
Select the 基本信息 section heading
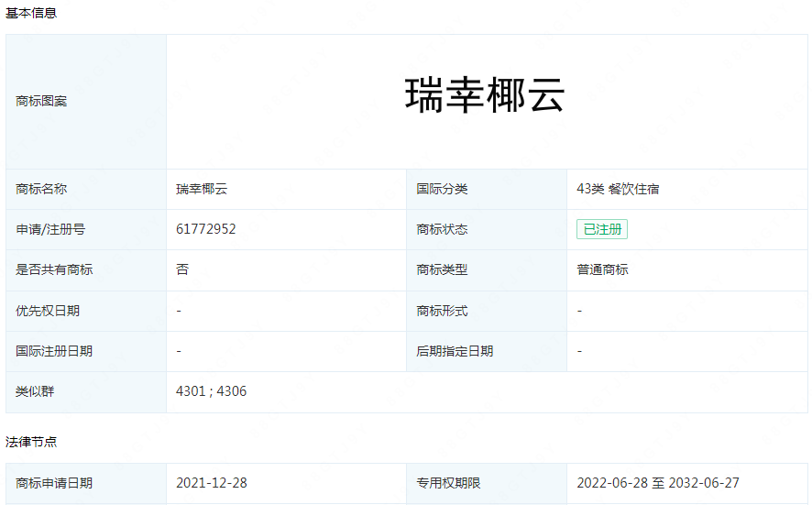point(31,13)
